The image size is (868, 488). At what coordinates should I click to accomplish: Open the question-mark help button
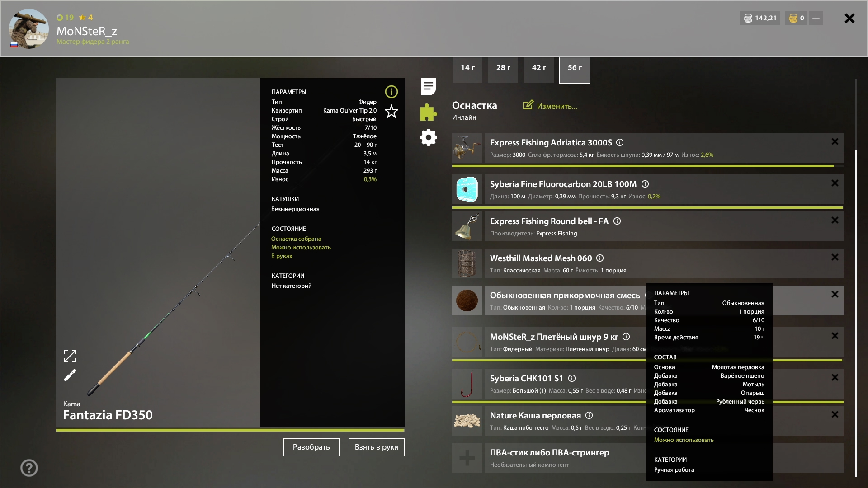click(29, 468)
